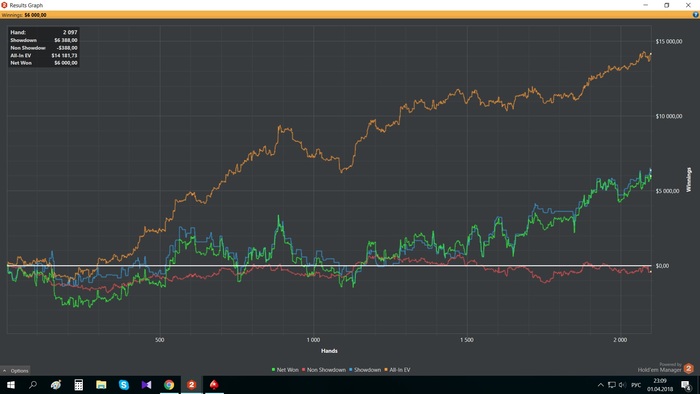Click the Winnings: $6 000,00 text

click(24, 15)
